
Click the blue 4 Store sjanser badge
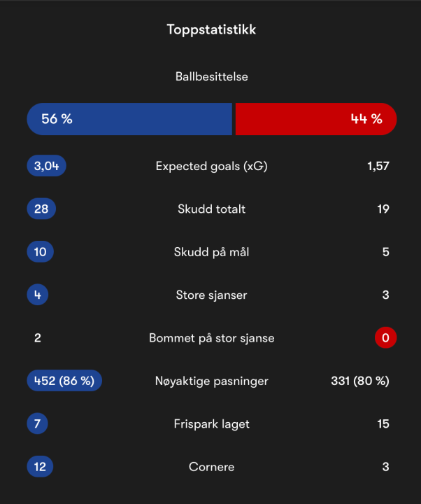pyautogui.click(x=38, y=295)
